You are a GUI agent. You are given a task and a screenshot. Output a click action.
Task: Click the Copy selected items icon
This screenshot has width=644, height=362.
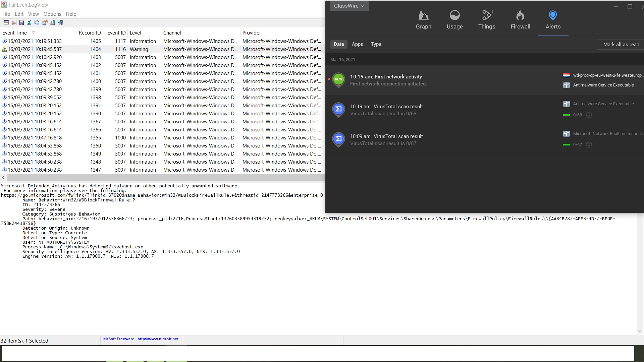pyautogui.click(x=37, y=22)
